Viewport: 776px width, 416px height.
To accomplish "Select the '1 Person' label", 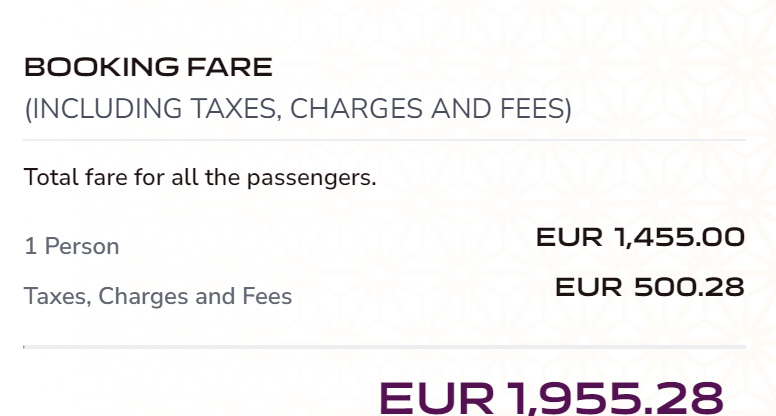I will 72,246.
